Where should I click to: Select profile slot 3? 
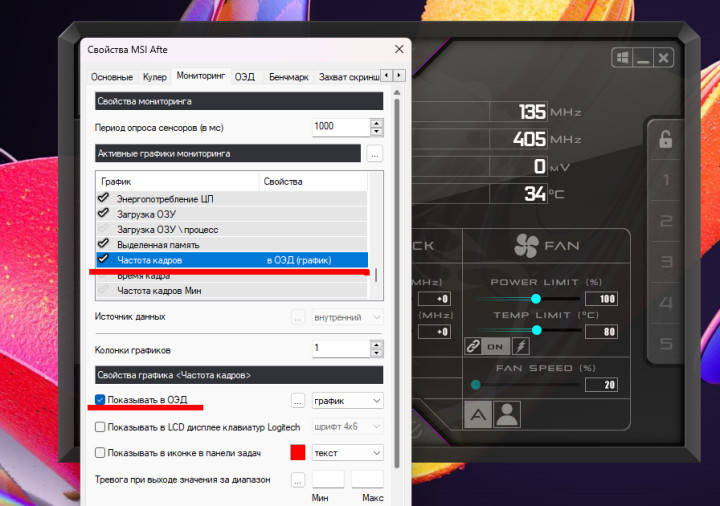(x=666, y=263)
